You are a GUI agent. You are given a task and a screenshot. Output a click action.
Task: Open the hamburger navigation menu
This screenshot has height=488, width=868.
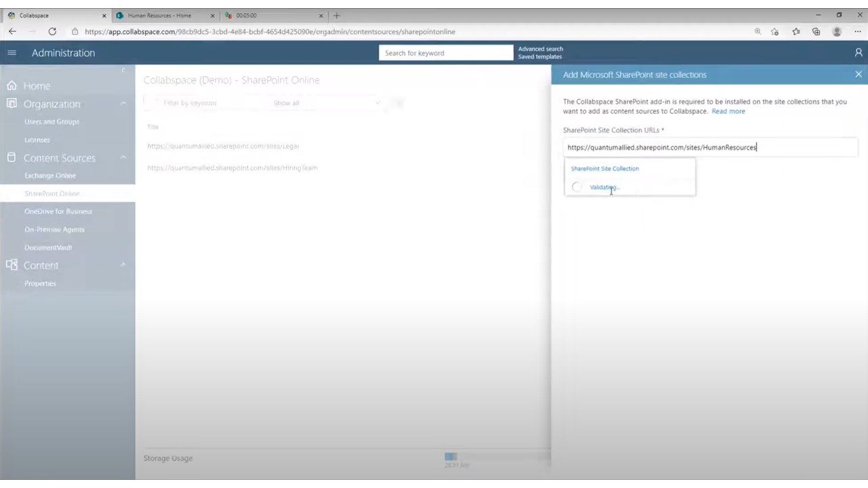(12, 53)
